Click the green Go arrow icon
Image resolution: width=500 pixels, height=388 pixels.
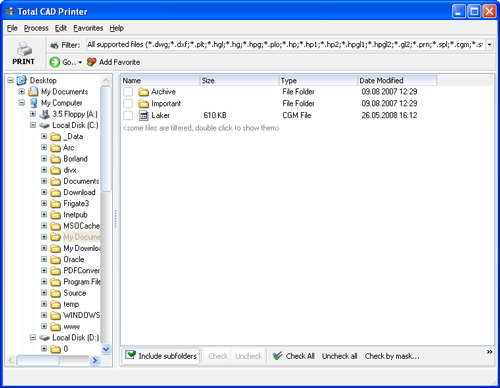(55, 62)
